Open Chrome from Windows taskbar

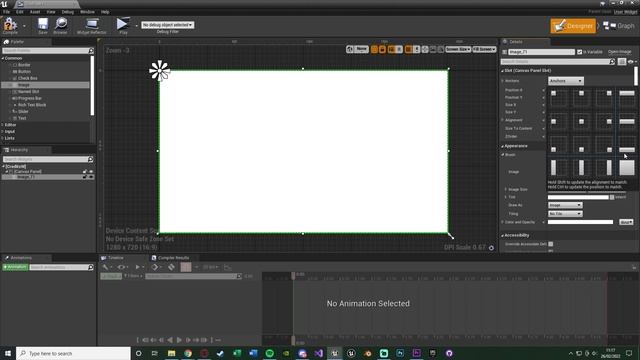point(188,353)
